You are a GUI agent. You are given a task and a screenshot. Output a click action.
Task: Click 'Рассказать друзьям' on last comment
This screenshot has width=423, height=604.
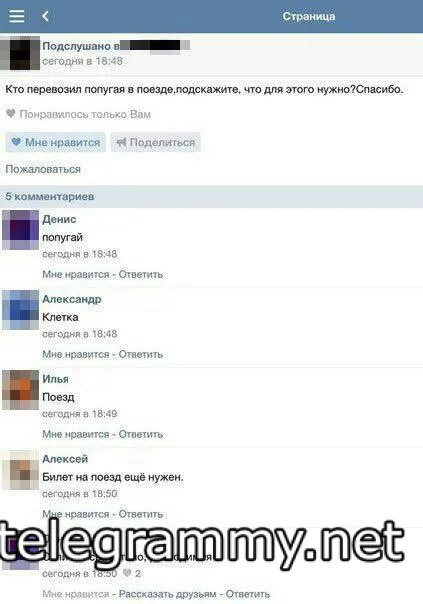[167, 594]
